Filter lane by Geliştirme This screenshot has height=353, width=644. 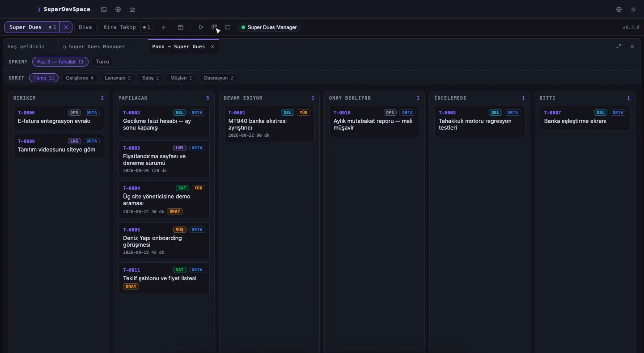pyautogui.click(x=80, y=78)
